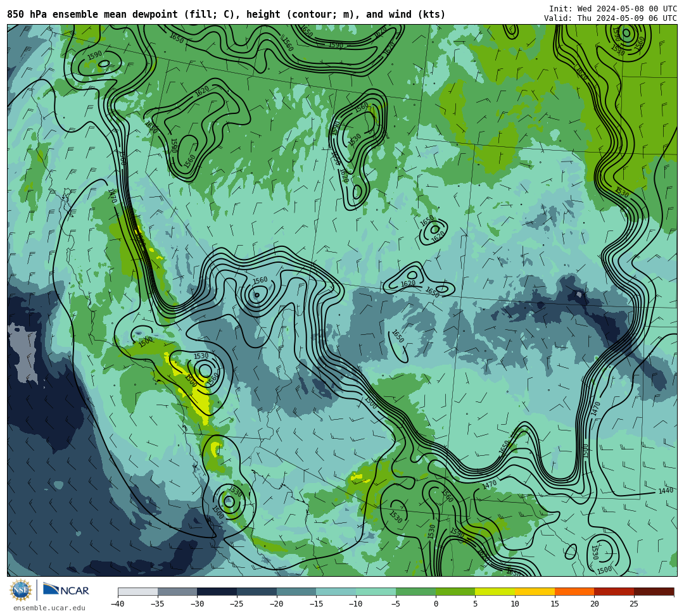Click the dark brown above-25 swatch
This screenshot has width=684, height=616.
(654, 591)
